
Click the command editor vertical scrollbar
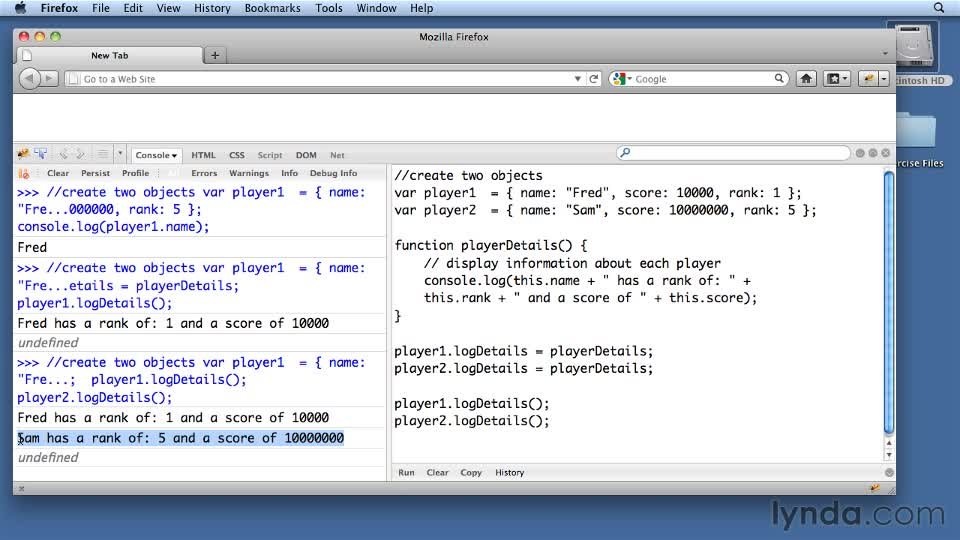pos(889,302)
